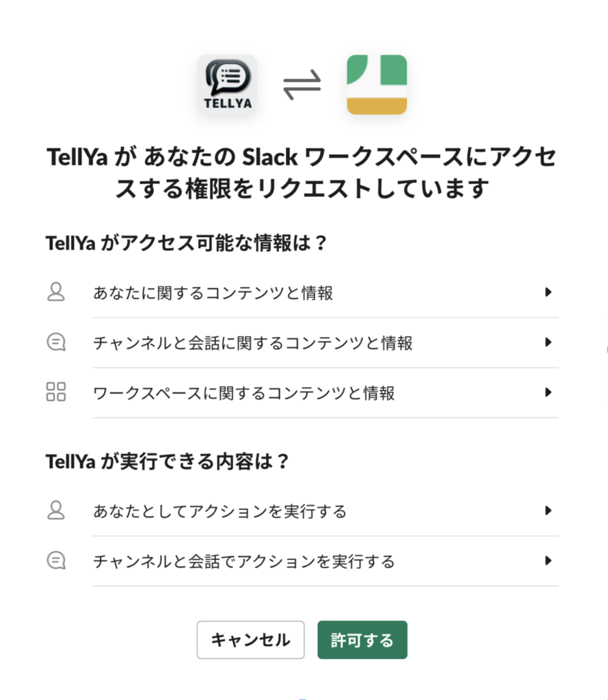Select the あなたとしてアクションを実行する row text
Screen dimensions: 608x700
[220, 511]
